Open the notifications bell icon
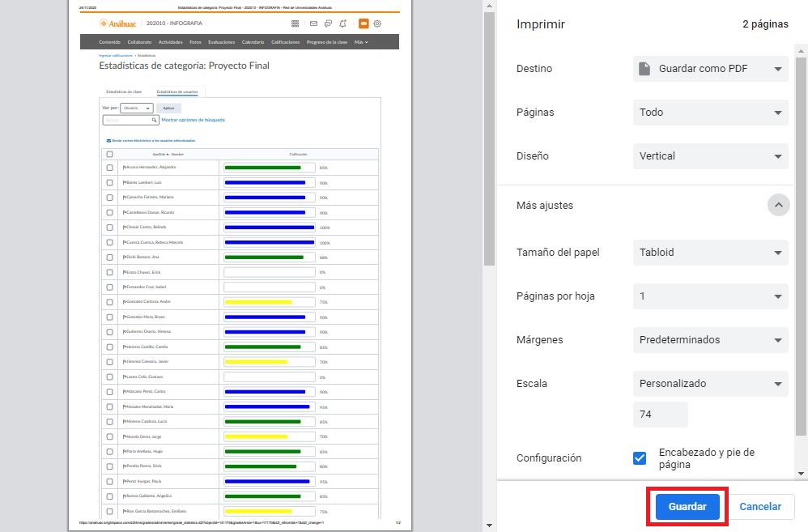This screenshot has width=808, height=532. click(x=343, y=23)
